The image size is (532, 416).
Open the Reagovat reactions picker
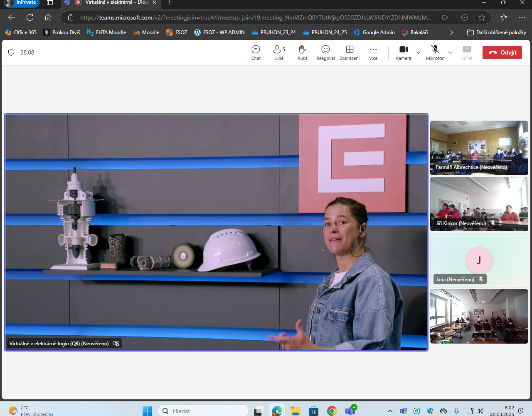tap(326, 52)
